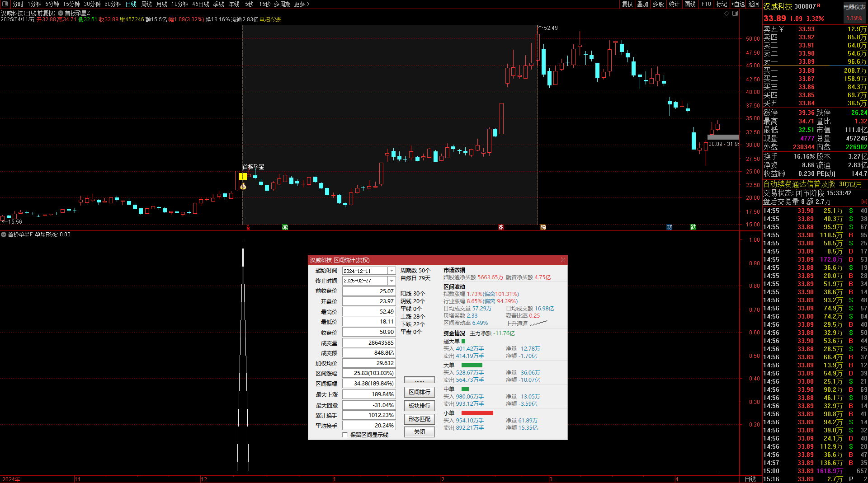The width and height of the screenshot is (868, 483).
Task: Switch to 周线 period
Action: click(146, 4)
